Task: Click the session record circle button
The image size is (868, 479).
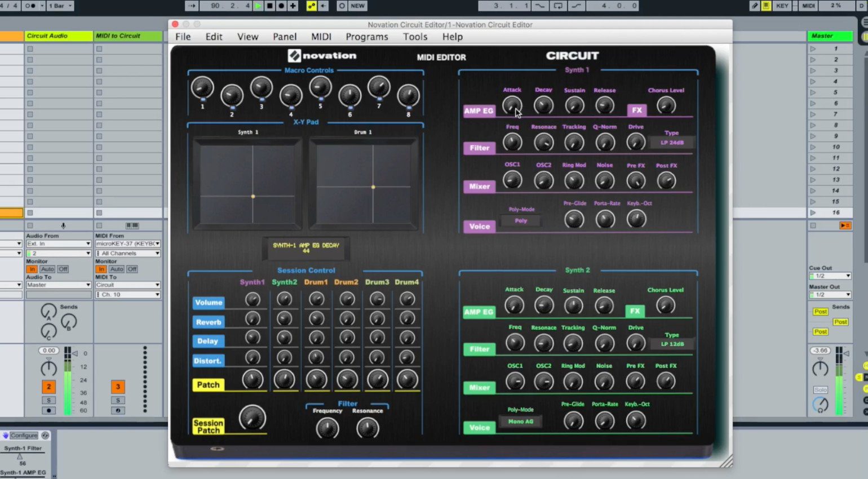Action: (x=342, y=6)
